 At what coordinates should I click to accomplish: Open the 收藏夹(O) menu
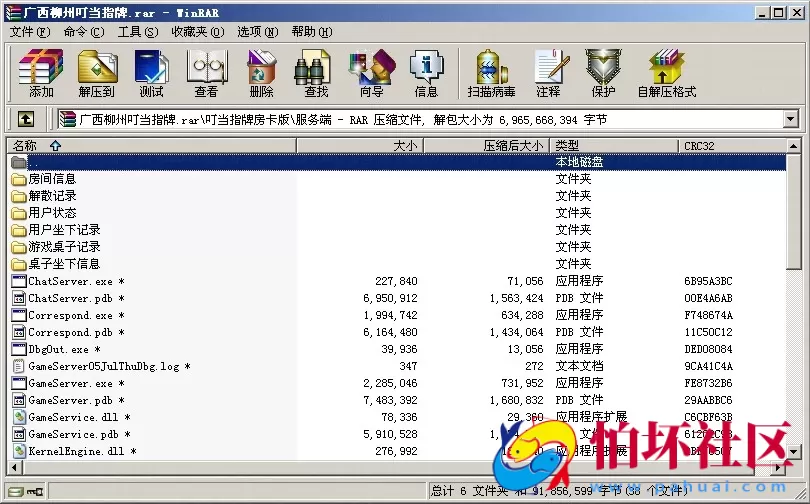[198, 32]
